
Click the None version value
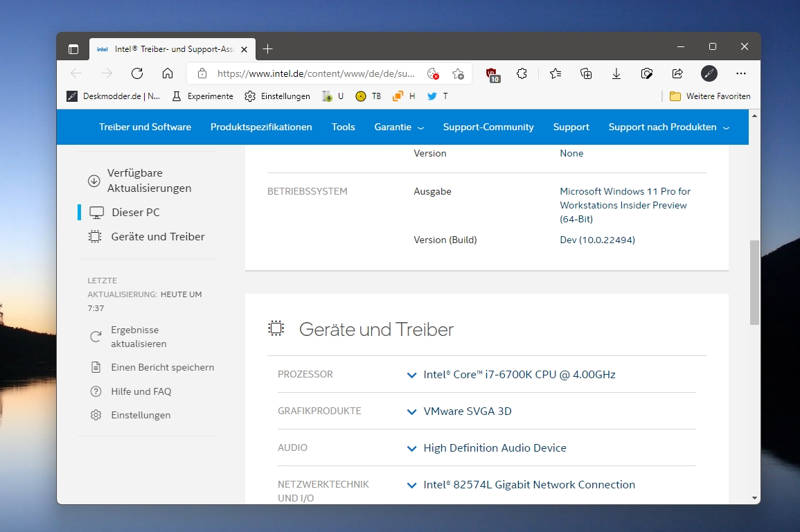tap(571, 153)
